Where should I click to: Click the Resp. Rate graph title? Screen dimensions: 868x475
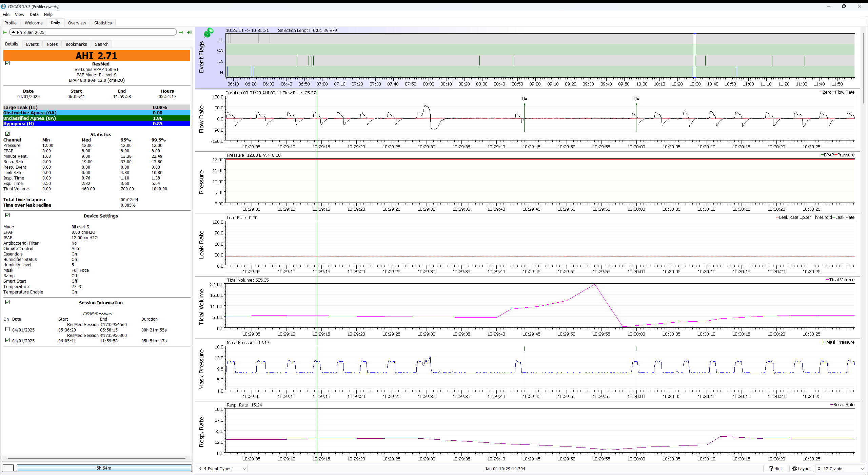(201, 432)
